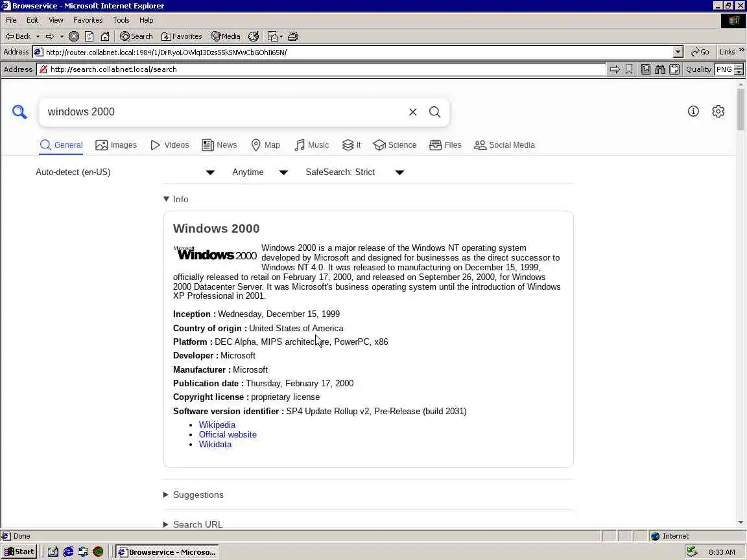This screenshot has width=747, height=560.
Task: Click the blue SearXNG logo icon
Action: coord(19,112)
